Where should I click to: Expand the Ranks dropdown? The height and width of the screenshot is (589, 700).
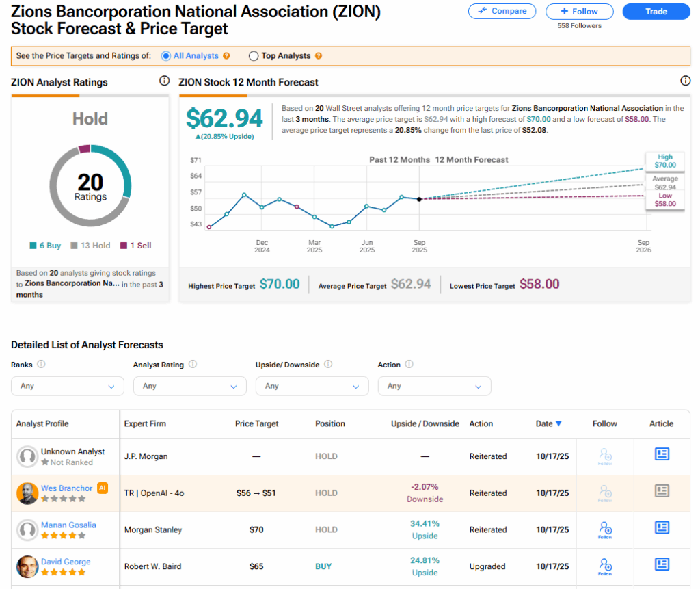tap(68, 386)
